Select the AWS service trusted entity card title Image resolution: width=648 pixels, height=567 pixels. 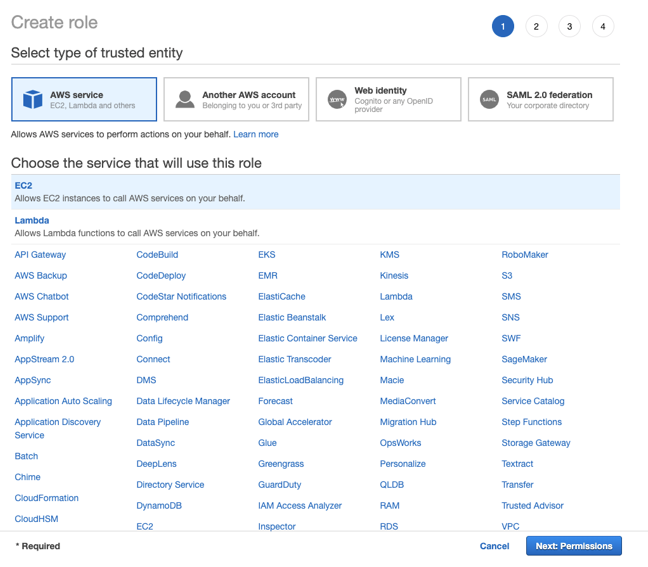coord(77,95)
